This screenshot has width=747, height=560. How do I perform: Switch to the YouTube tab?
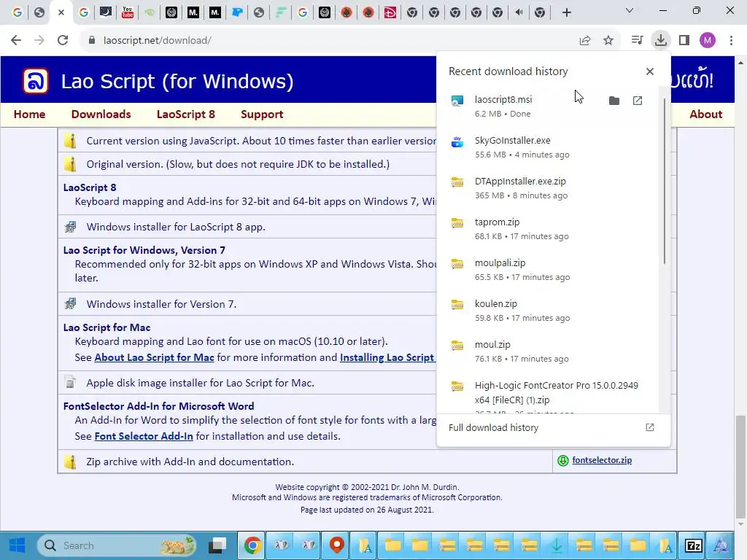(x=127, y=12)
